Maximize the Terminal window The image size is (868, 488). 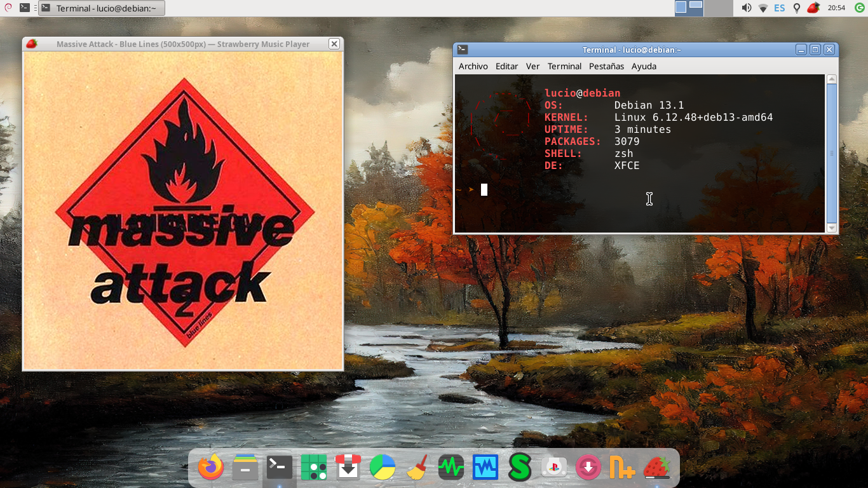[x=815, y=50]
